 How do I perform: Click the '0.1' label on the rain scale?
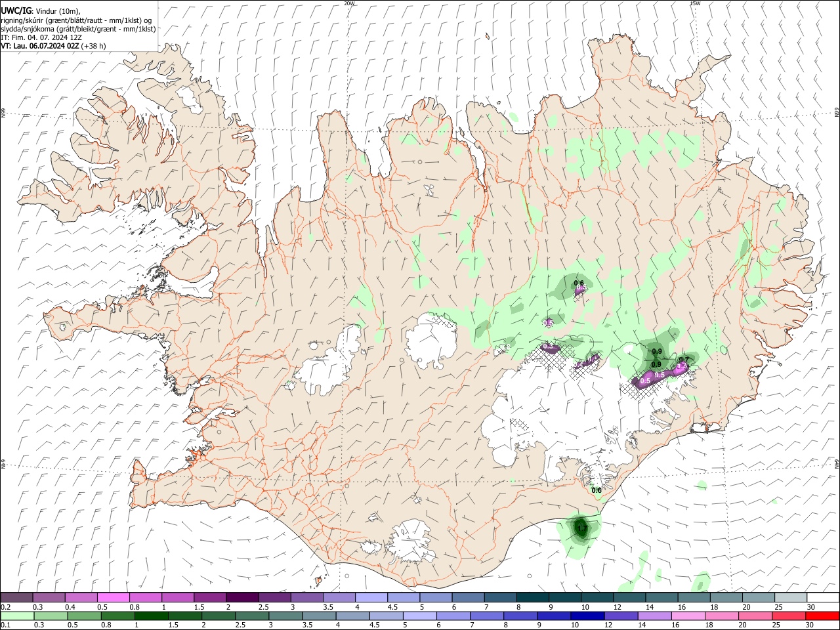pyautogui.click(x=5, y=625)
